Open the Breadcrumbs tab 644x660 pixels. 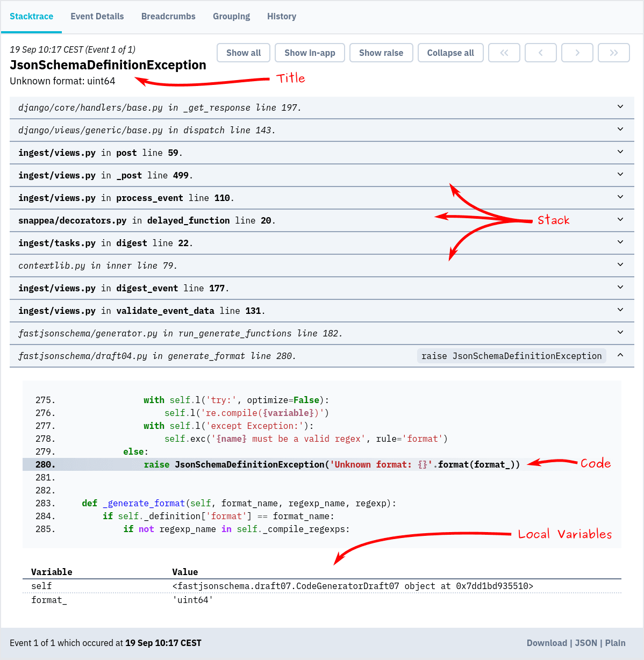coord(168,16)
